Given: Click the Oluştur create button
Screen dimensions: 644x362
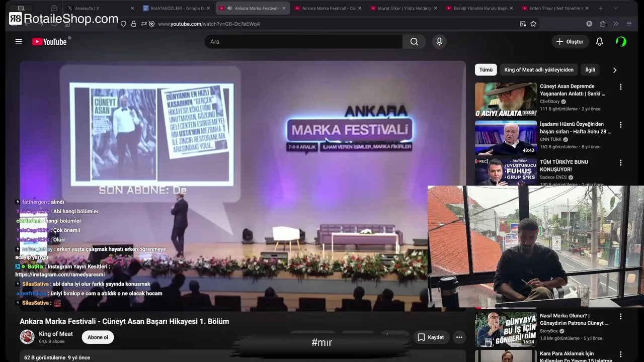Looking at the screenshot, I should [x=570, y=42].
